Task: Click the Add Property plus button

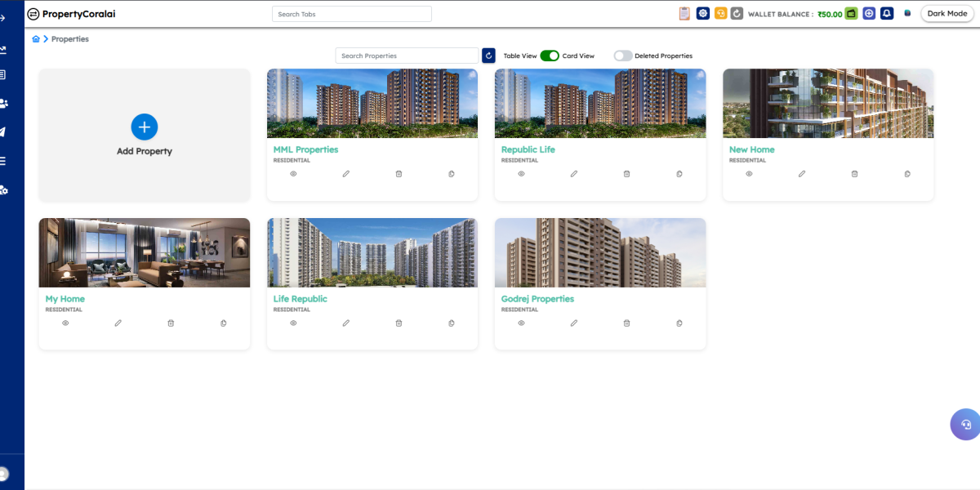Action: 145,127
